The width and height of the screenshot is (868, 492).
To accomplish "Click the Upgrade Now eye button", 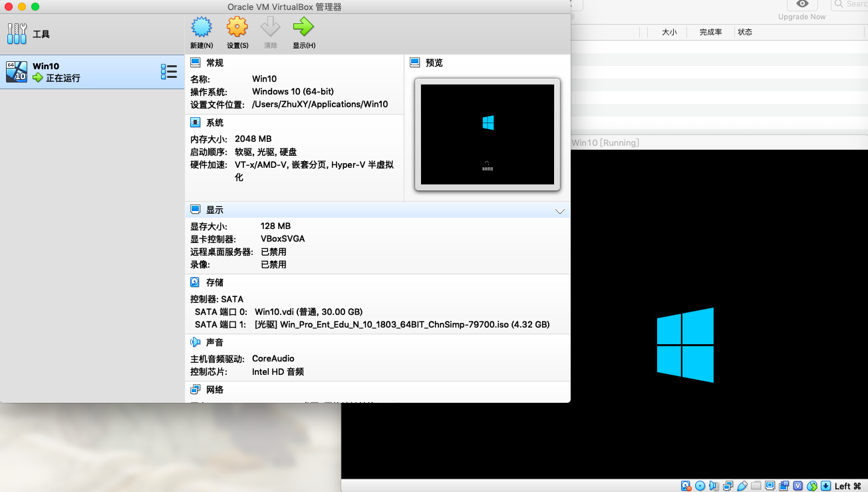I will [x=801, y=5].
